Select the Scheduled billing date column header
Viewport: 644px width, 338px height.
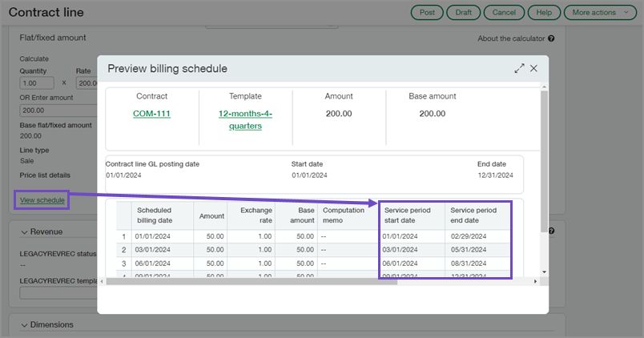pos(162,215)
